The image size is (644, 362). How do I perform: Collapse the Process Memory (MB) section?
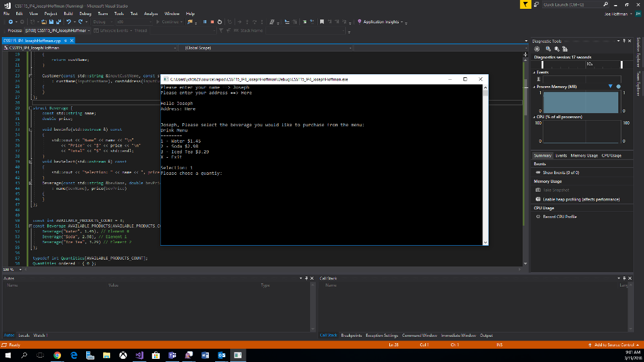pos(534,86)
